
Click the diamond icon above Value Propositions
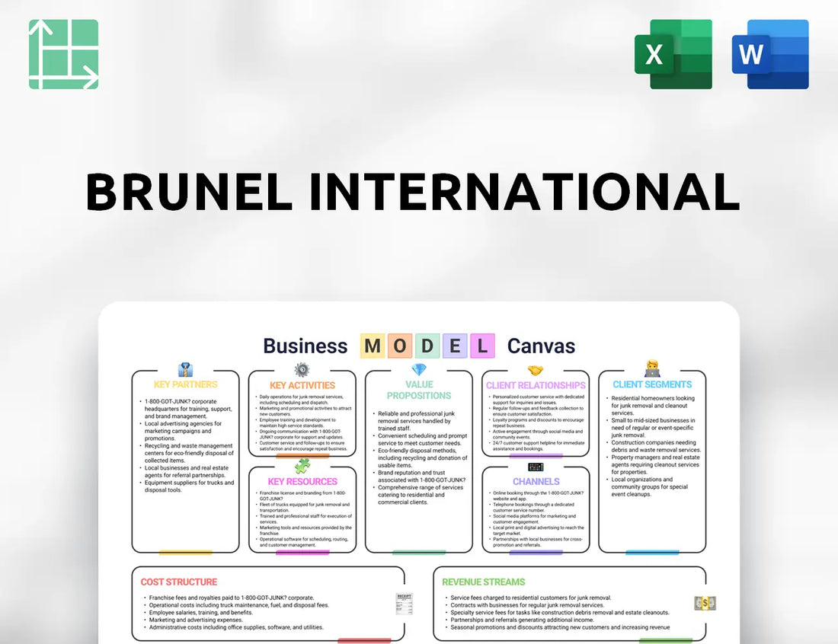(x=419, y=369)
